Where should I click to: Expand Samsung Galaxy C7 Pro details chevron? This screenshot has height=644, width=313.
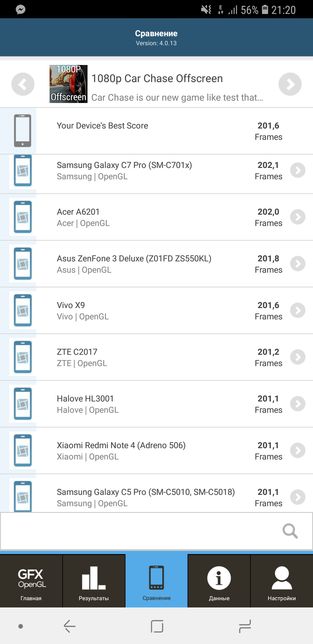298,170
